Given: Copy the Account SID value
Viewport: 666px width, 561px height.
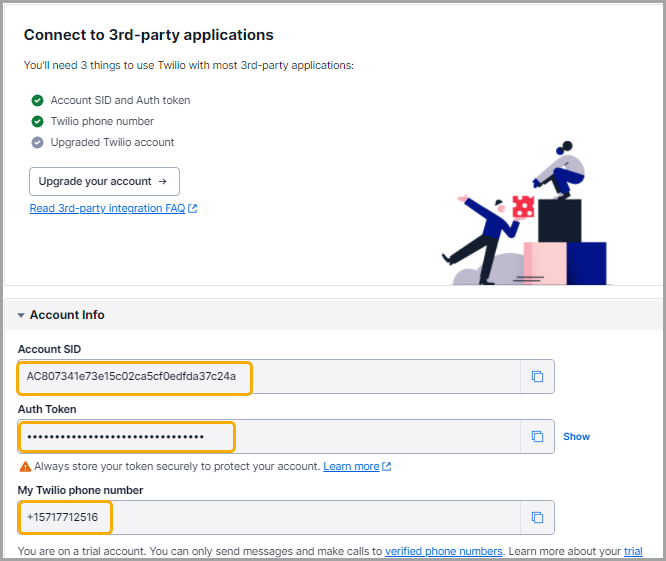Looking at the screenshot, I should 537,376.
